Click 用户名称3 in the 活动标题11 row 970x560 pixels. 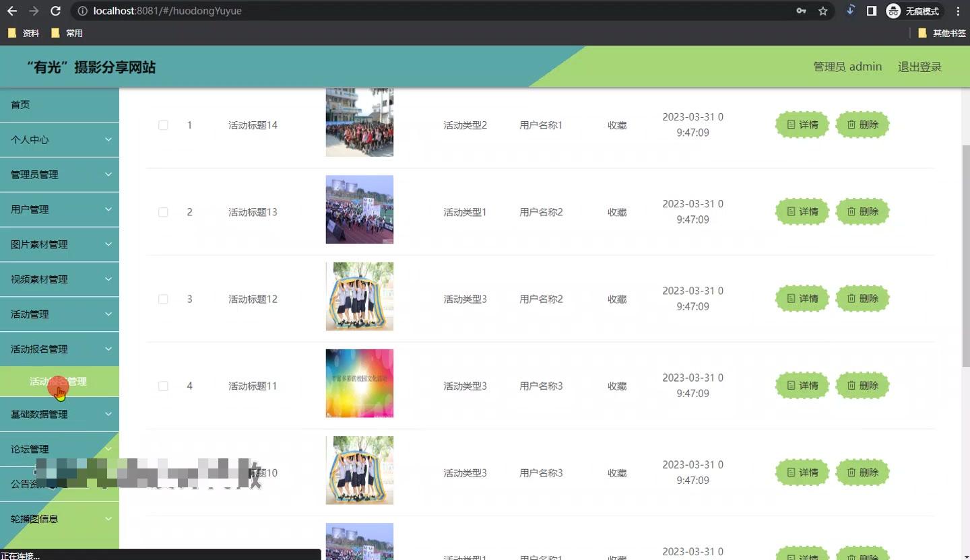pyautogui.click(x=541, y=386)
